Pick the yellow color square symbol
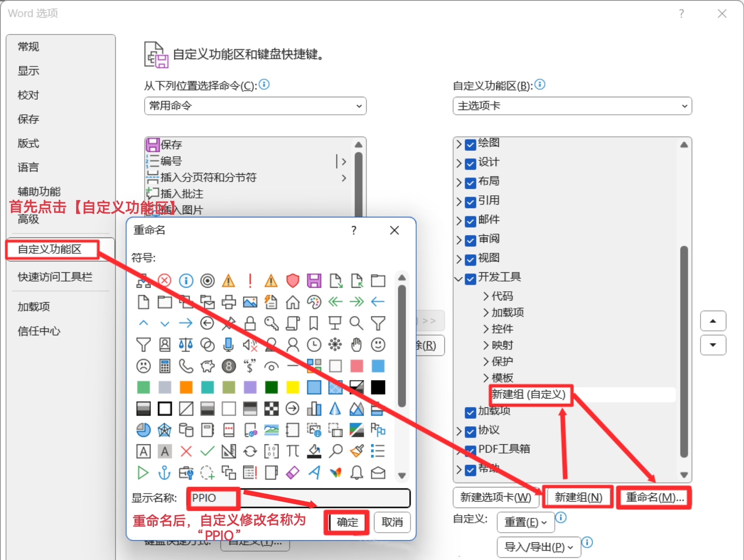The height and width of the screenshot is (560, 744). pyautogui.click(x=293, y=387)
